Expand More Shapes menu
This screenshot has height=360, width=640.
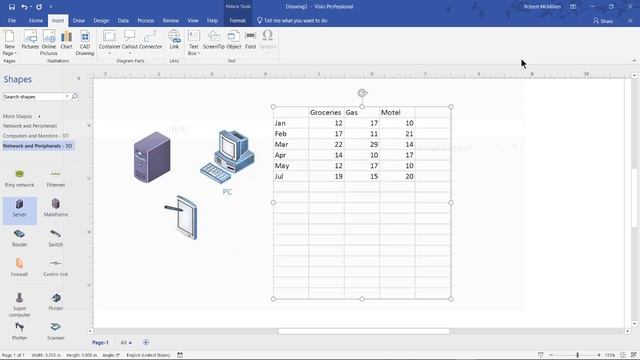21,116
